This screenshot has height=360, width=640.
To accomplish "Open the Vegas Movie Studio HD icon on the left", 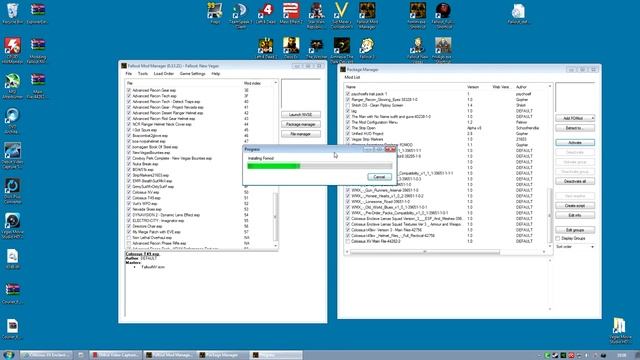I will coord(13,226).
